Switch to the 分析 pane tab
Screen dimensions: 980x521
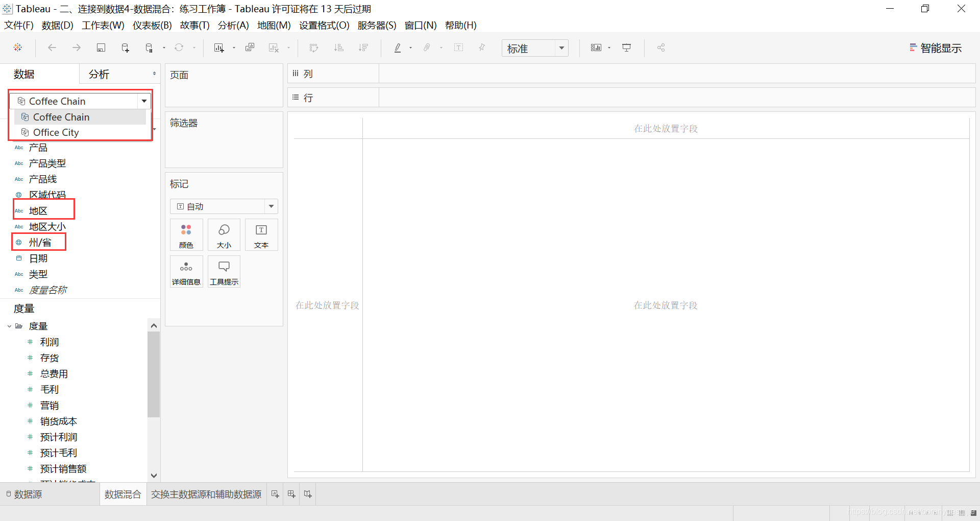[x=99, y=74]
